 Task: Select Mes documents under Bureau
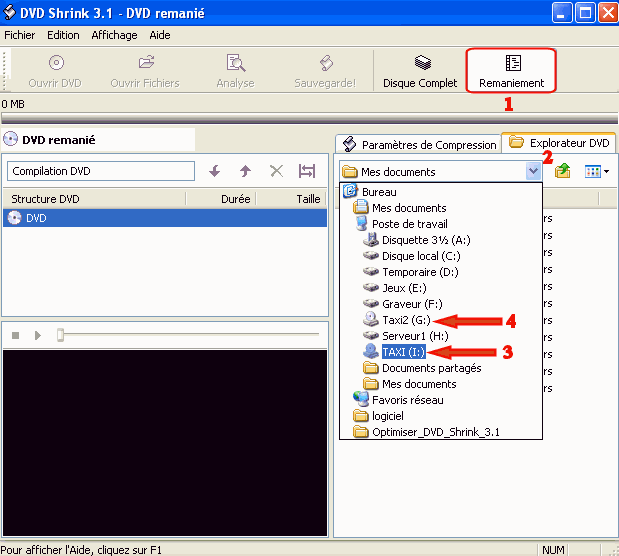pyautogui.click(x=409, y=208)
